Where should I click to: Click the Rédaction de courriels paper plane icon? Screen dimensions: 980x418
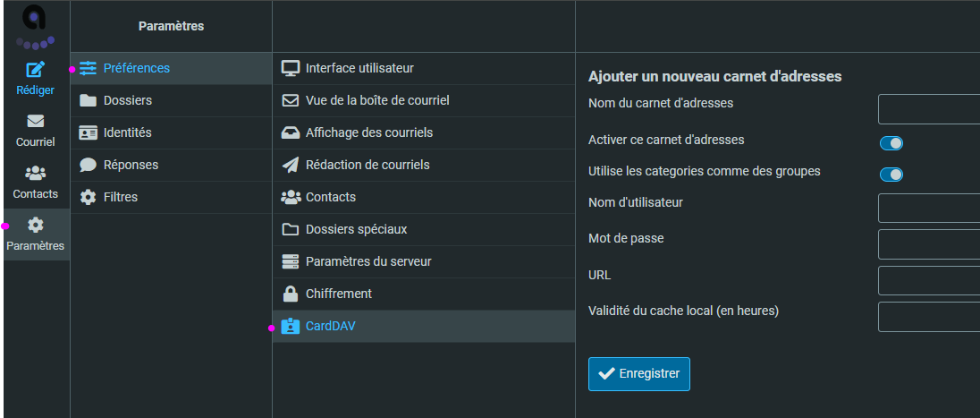click(290, 165)
